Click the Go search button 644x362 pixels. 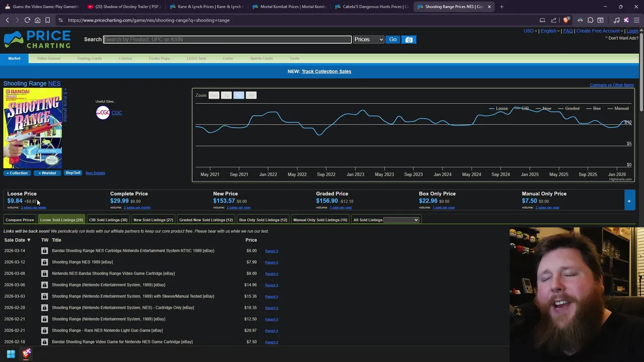pos(393,39)
